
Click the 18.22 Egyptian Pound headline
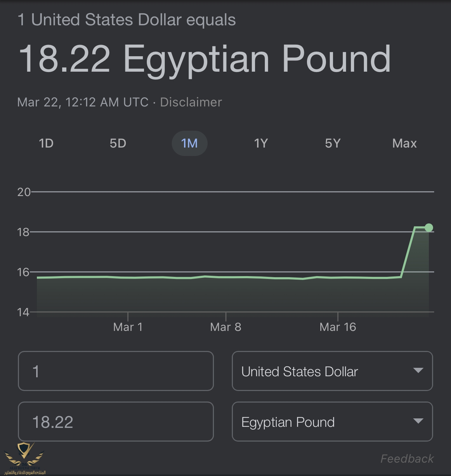(204, 59)
